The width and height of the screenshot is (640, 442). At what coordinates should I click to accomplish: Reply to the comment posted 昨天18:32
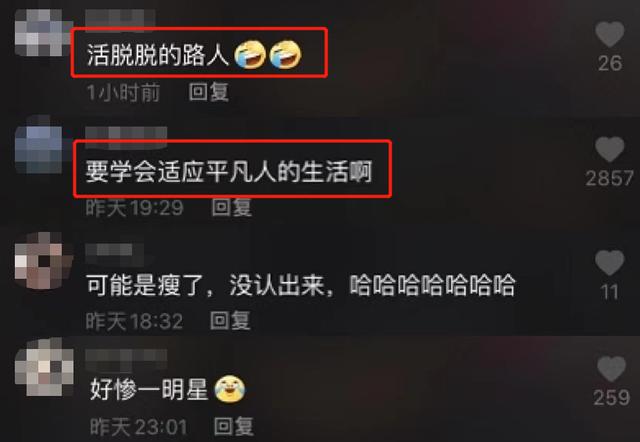(230, 321)
